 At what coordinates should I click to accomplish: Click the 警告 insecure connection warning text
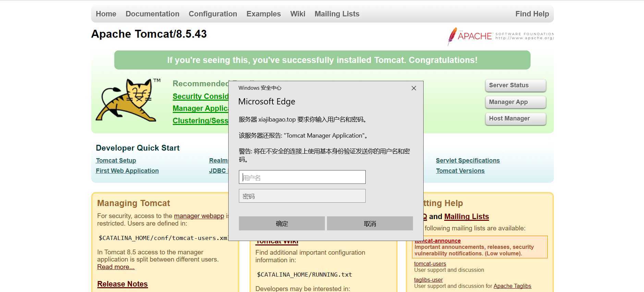pyautogui.click(x=324, y=155)
